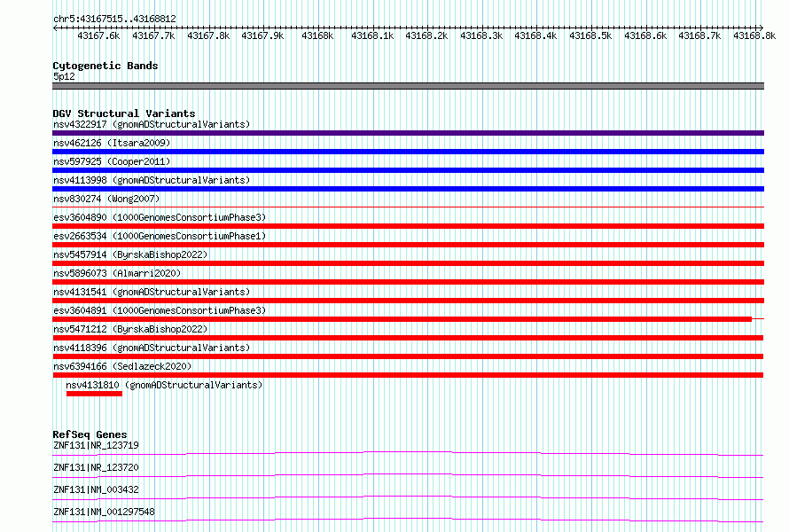Select the red nsv4131541 variant bar
Viewport: 789px width, 532px height.
(x=408, y=301)
